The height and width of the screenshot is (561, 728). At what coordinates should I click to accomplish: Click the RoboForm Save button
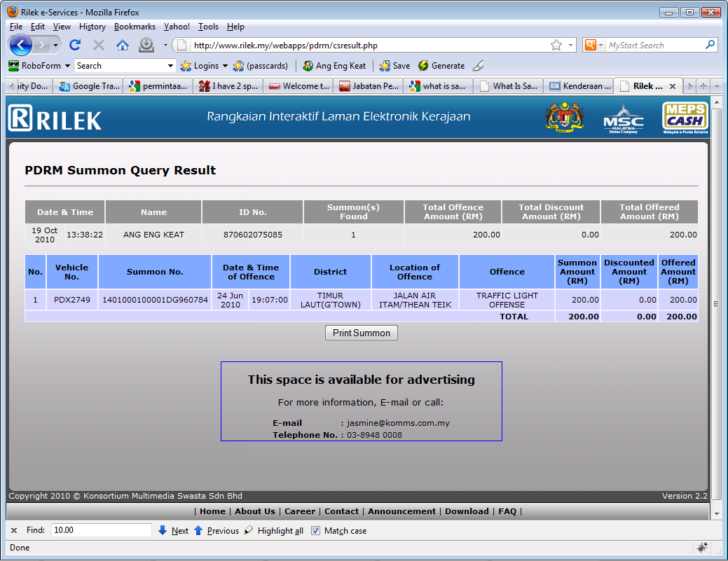coord(394,66)
